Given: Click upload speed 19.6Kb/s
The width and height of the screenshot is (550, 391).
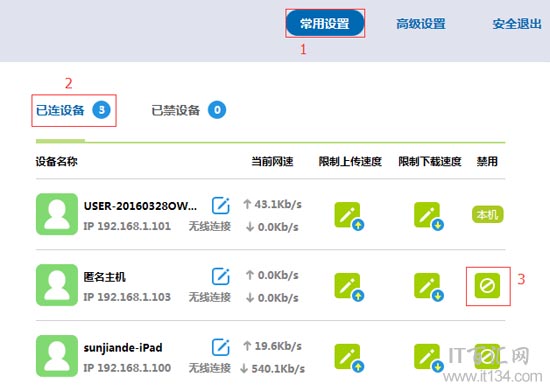Looking at the screenshot, I should [x=273, y=346].
